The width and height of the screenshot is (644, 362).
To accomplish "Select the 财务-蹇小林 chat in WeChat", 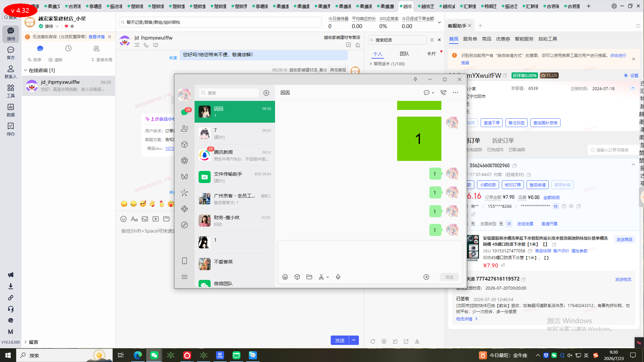I will (235, 221).
